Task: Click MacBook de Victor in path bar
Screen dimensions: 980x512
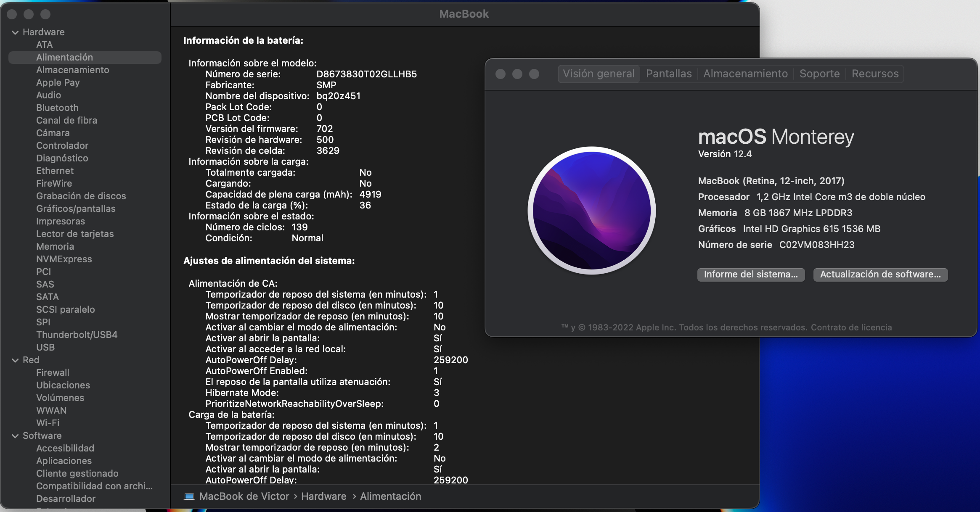Action: click(x=244, y=496)
